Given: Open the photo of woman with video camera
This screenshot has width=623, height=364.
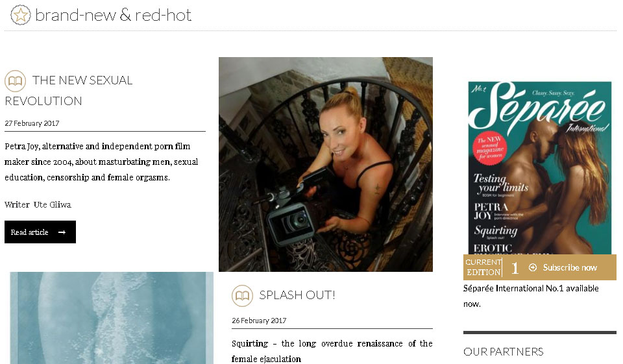Looking at the screenshot, I should 326,164.
